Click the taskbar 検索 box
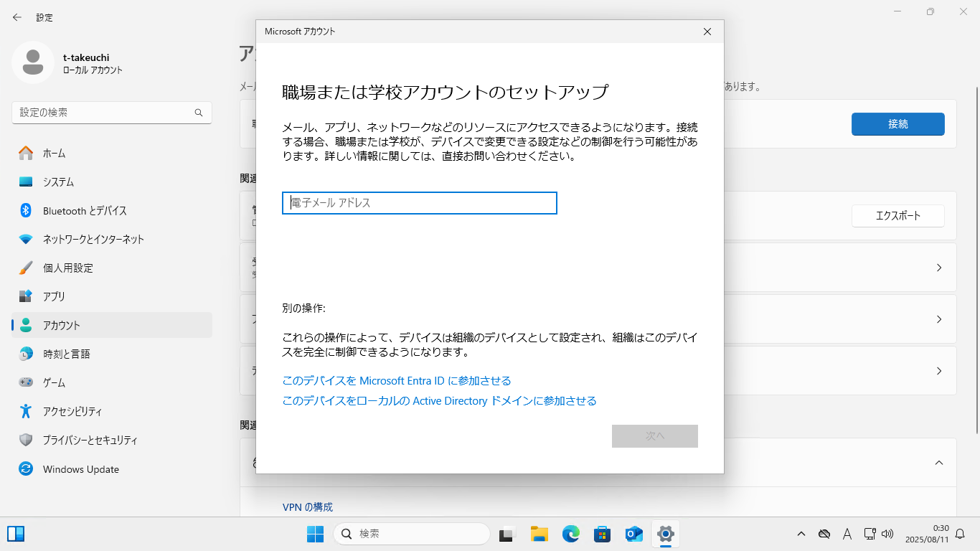Screen dimensions: 980x551 coord(412,534)
